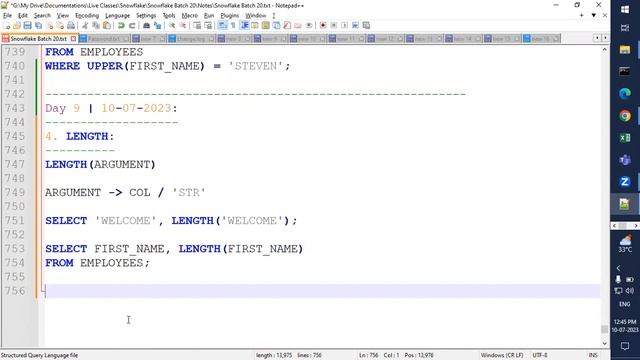
Task: Click the plus new tab button
Action: point(582,15)
